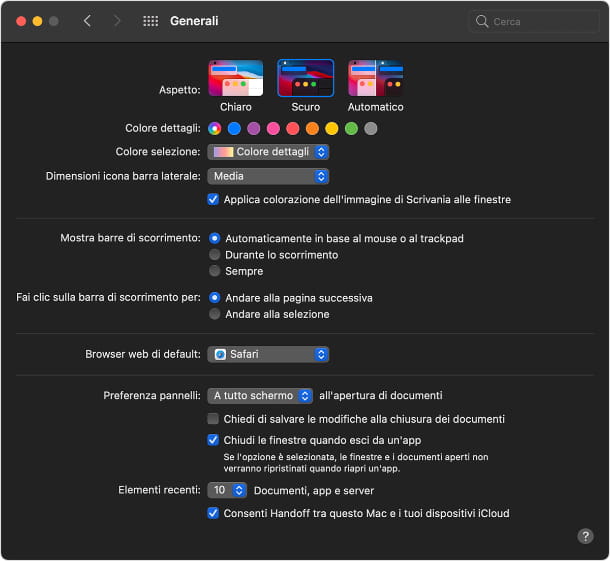Click the yellow minimize window button
610x561 pixels.
[37, 21]
